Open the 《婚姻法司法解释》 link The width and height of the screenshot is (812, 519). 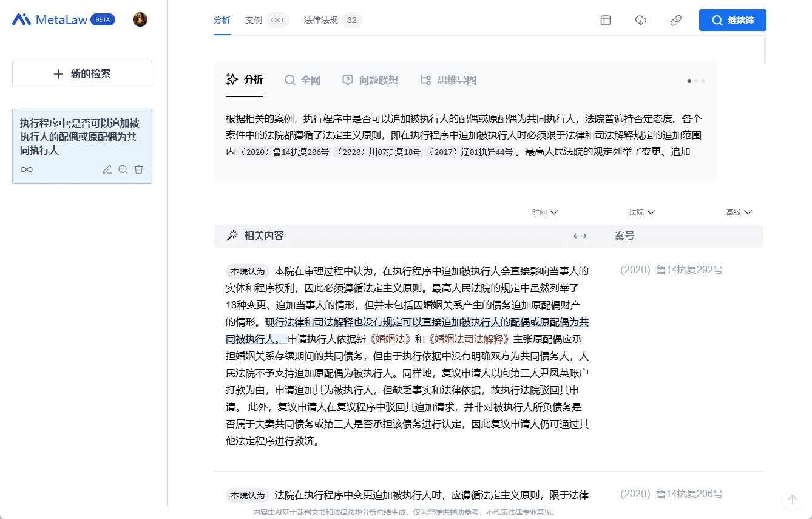click(x=469, y=339)
